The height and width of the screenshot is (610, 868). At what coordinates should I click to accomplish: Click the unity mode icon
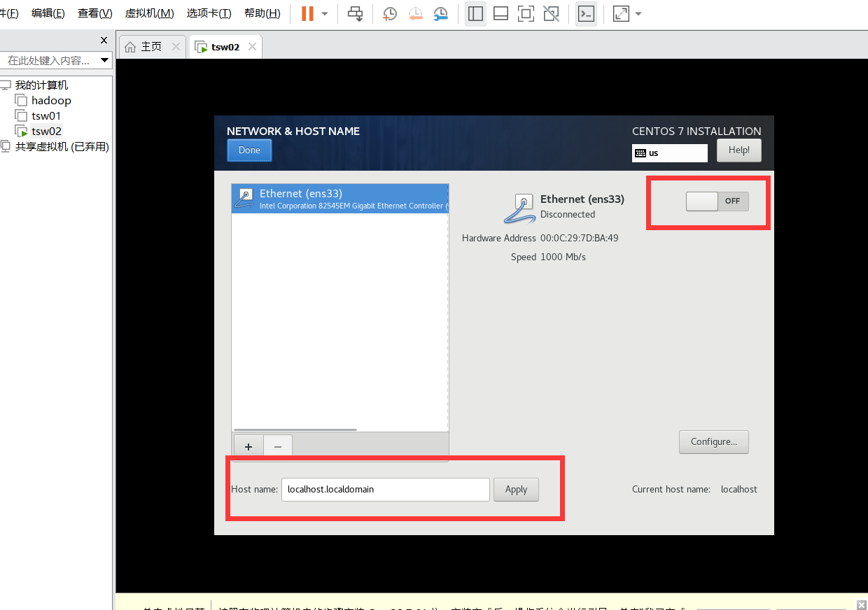tap(551, 14)
